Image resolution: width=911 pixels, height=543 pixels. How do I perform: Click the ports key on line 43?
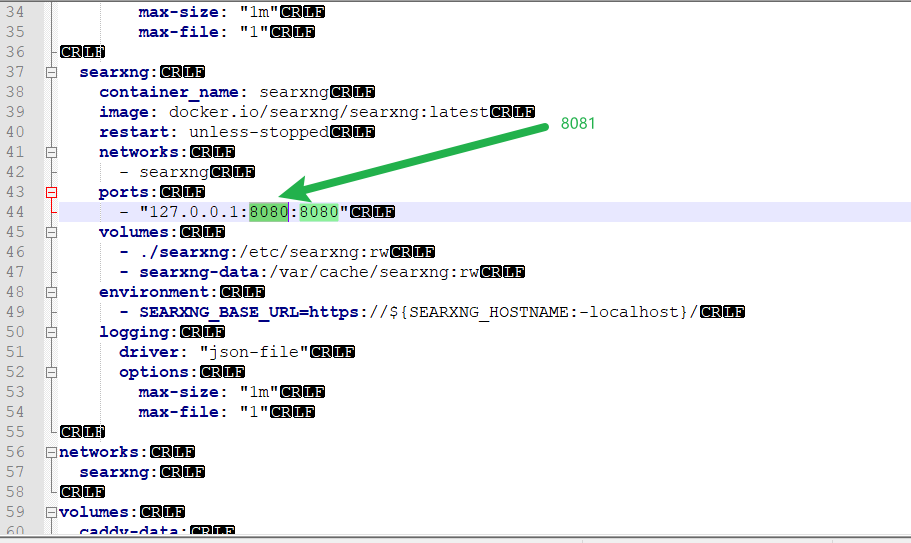pos(123,192)
